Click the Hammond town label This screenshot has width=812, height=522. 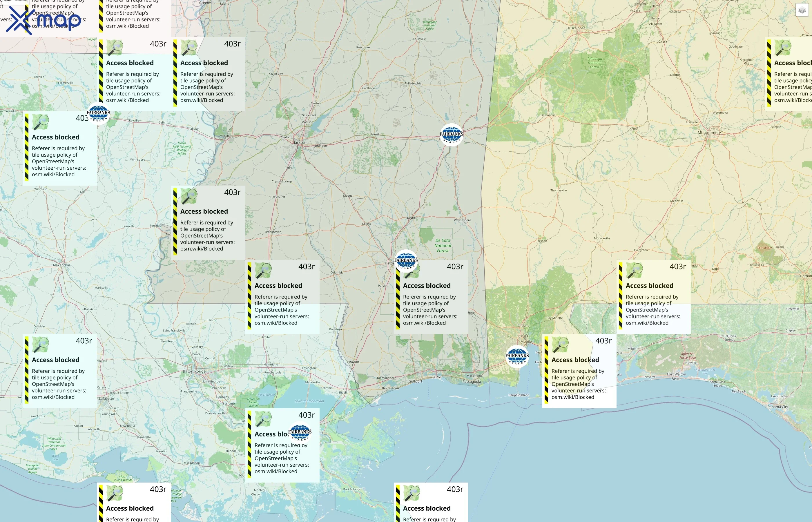pos(271,364)
